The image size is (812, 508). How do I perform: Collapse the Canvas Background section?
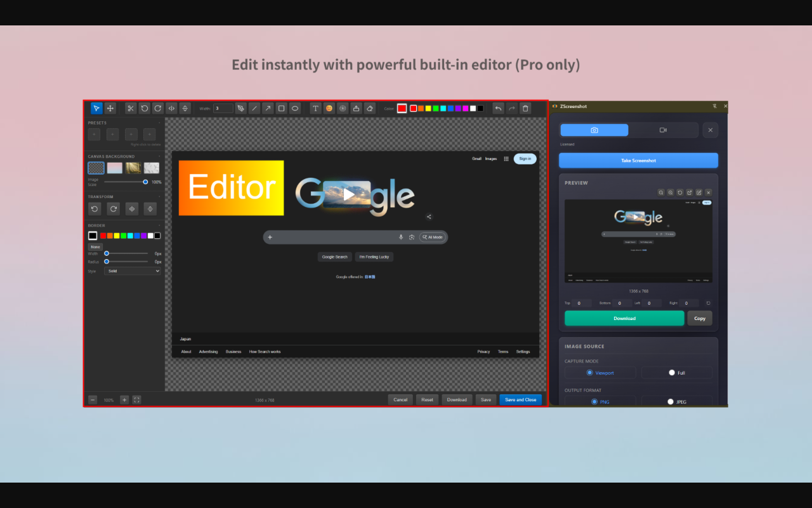[x=160, y=156]
